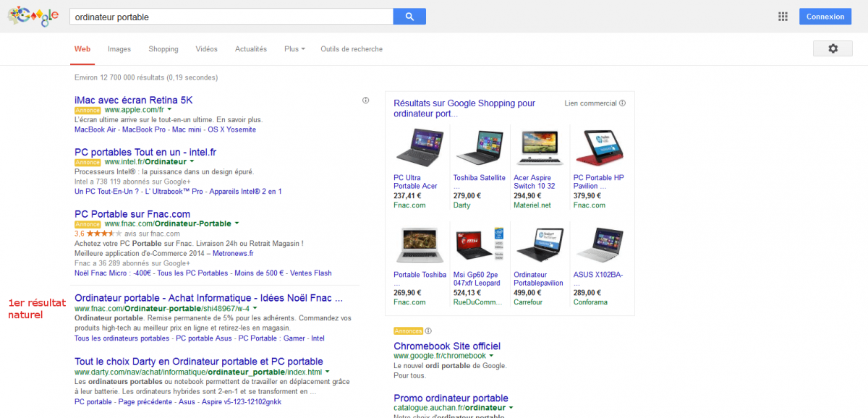Follow the Page précédente sitelink
The height and width of the screenshot is (418, 868).
pyautogui.click(x=145, y=401)
